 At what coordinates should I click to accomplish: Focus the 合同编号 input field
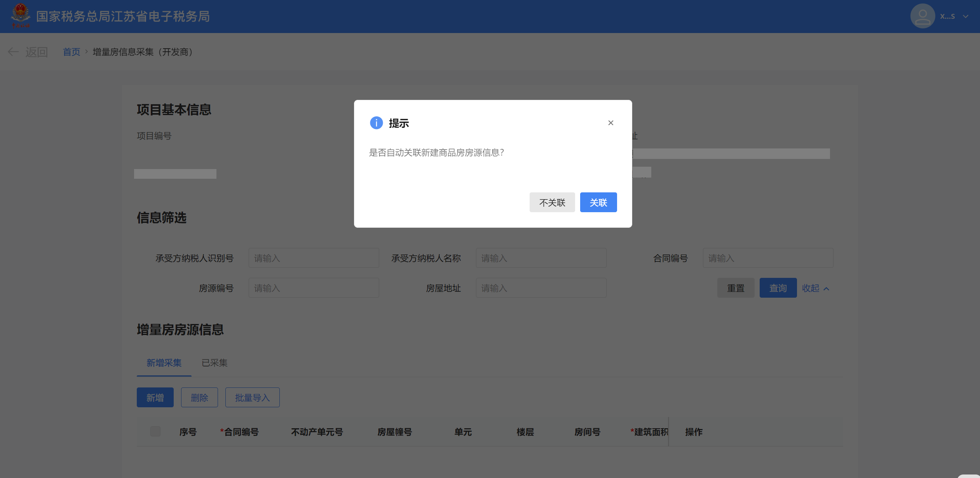click(x=767, y=258)
